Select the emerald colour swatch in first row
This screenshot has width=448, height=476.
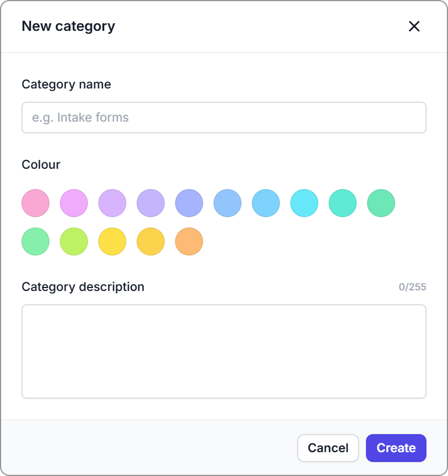tap(381, 203)
